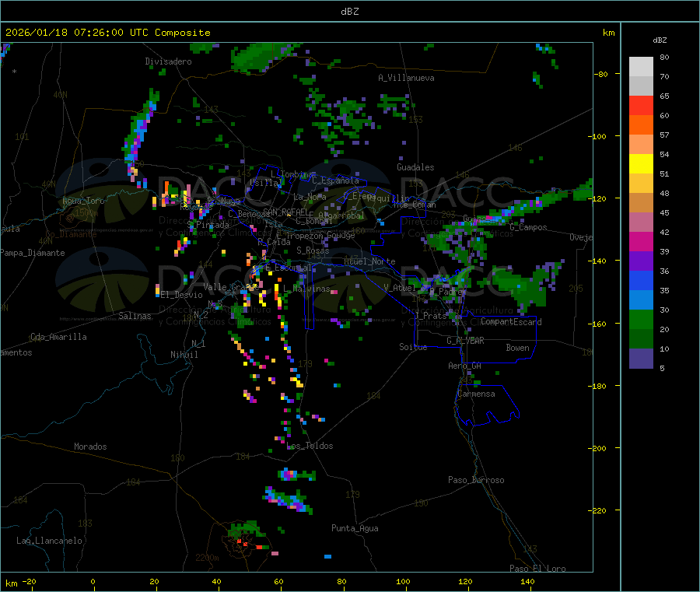Click the 'Morados' map label
The image size is (700, 592).
[x=90, y=447]
